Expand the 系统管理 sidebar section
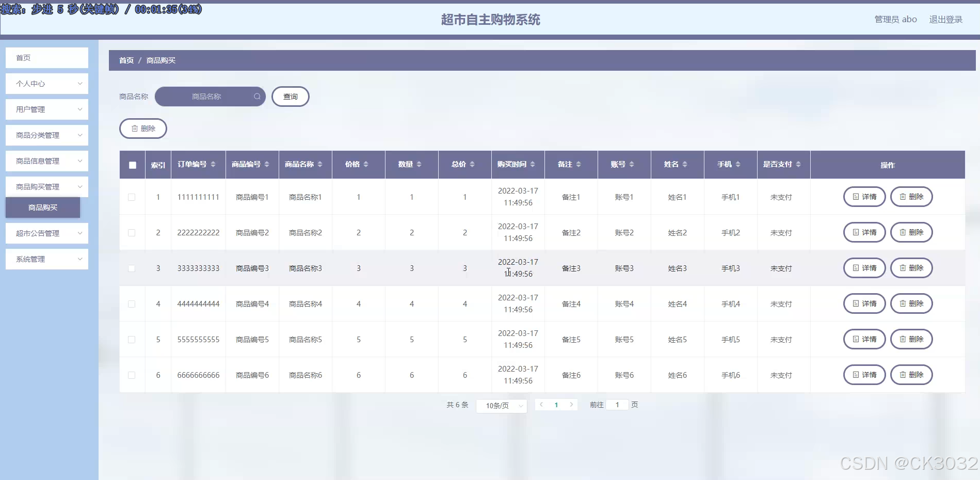This screenshot has height=480, width=980. 46,259
